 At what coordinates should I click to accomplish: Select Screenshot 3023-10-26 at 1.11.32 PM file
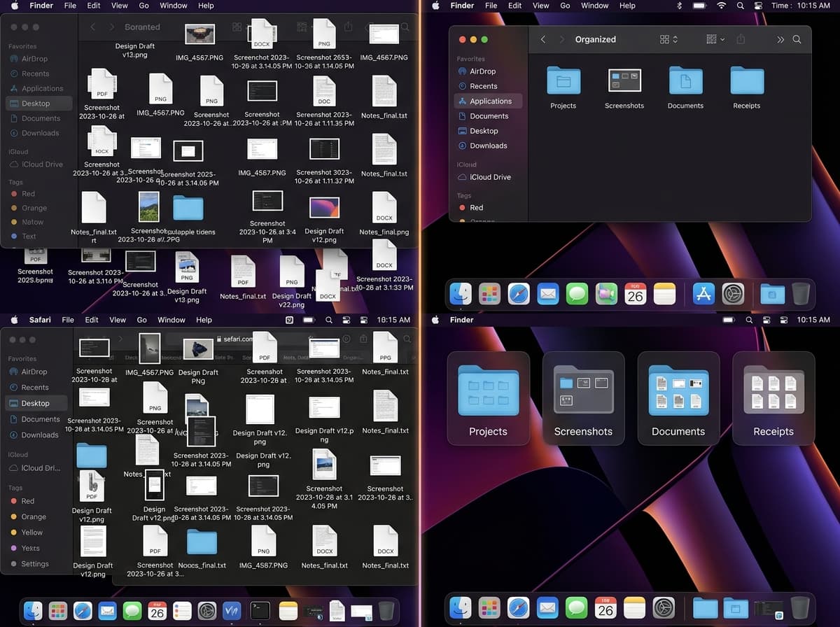[324, 161]
